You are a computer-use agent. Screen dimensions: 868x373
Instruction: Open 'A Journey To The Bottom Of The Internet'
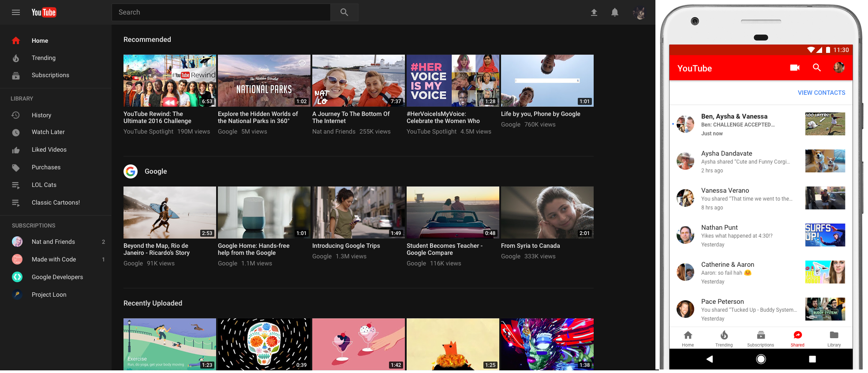[351, 117]
